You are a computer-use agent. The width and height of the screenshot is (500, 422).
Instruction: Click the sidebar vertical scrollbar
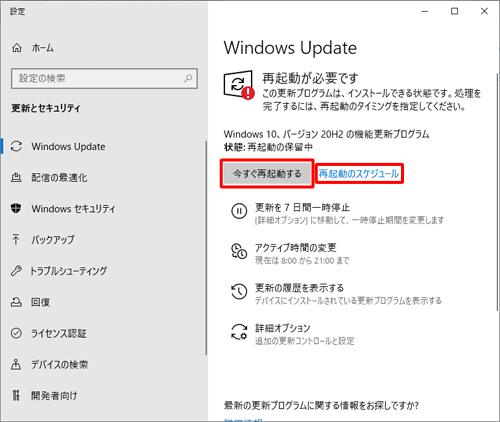206,248
